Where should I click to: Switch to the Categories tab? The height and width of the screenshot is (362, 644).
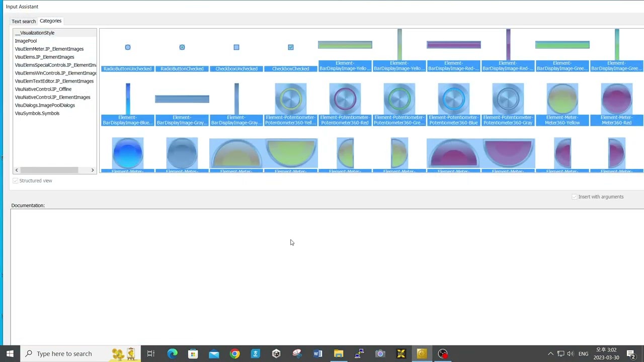coord(50,21)
